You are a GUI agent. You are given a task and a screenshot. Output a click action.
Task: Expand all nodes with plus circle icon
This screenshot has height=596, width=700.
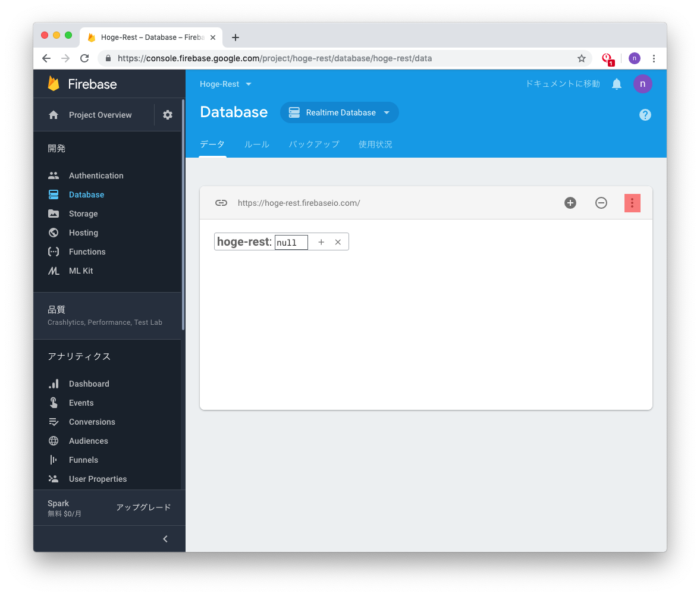pos(570,203)
